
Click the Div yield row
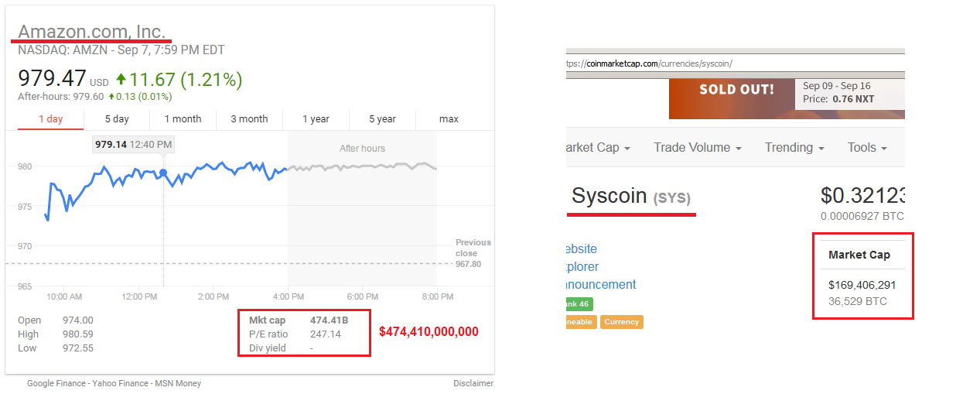coord(282,348)
